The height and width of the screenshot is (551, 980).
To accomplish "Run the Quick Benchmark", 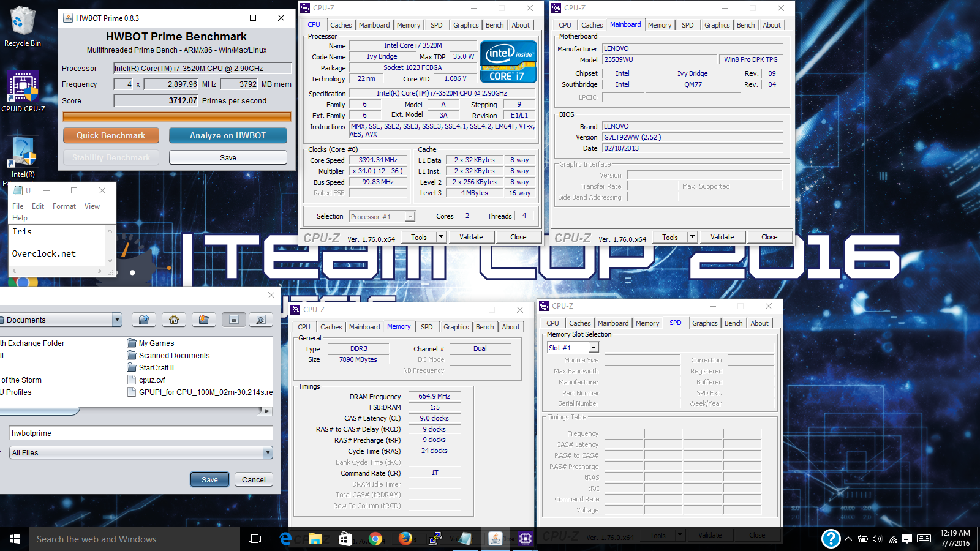I will point(111,135).
